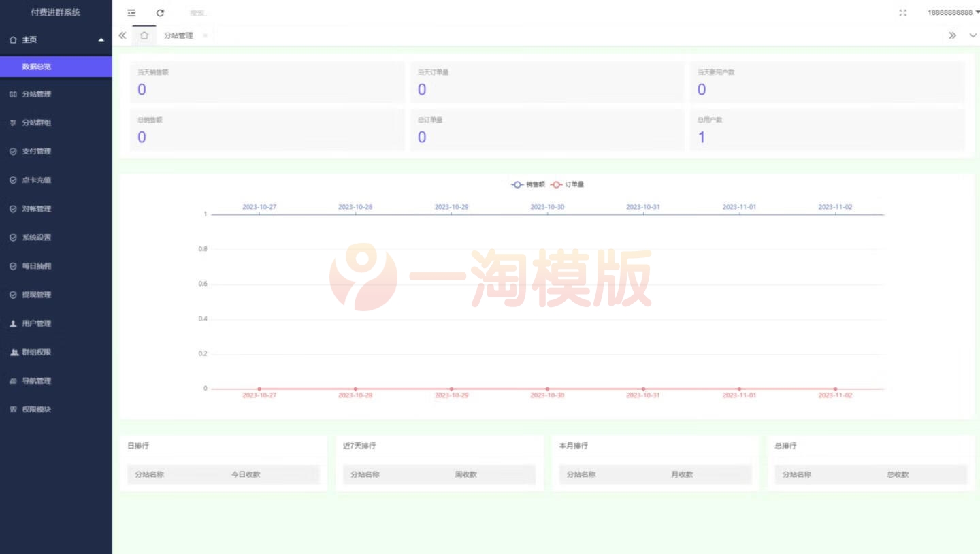The image size is (980, 554).
Task: Close the 分站管理 tab
Action: (x=205, y=35)
